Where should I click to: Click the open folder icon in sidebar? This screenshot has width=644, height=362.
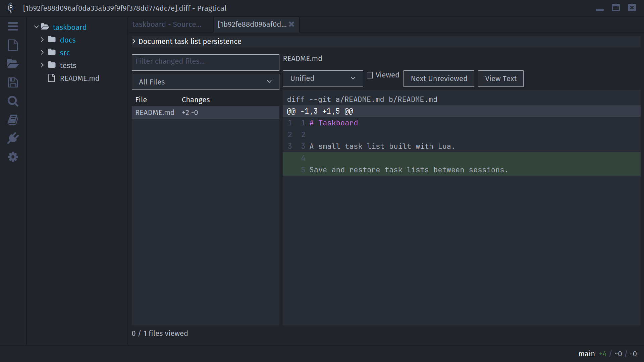click(13, 63)
